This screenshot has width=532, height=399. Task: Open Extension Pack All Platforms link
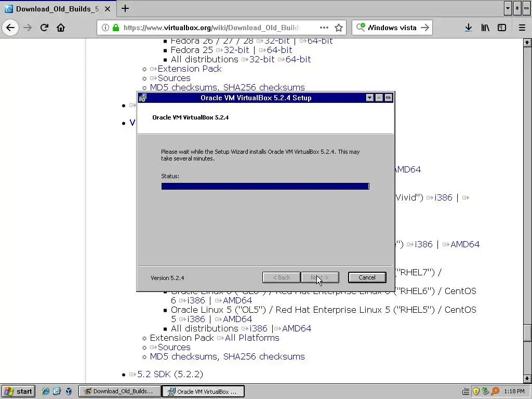click(x=252, y=338)
